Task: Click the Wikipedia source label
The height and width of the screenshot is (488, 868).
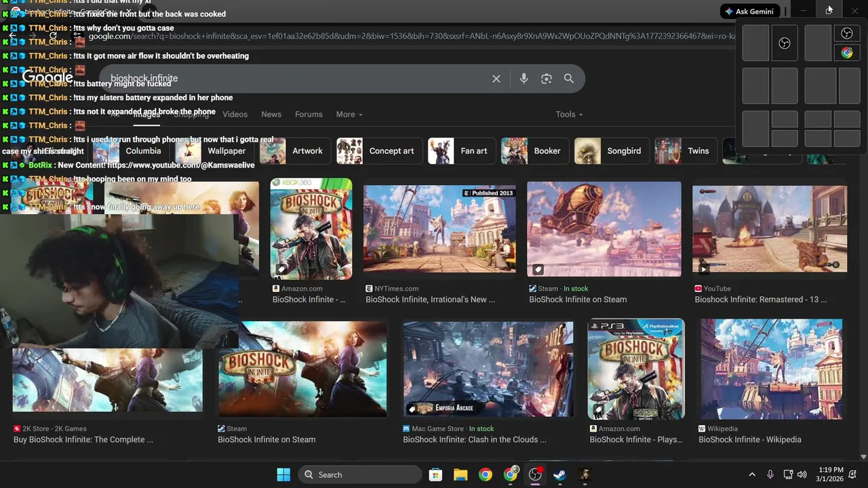Action: tap(723, 429)
